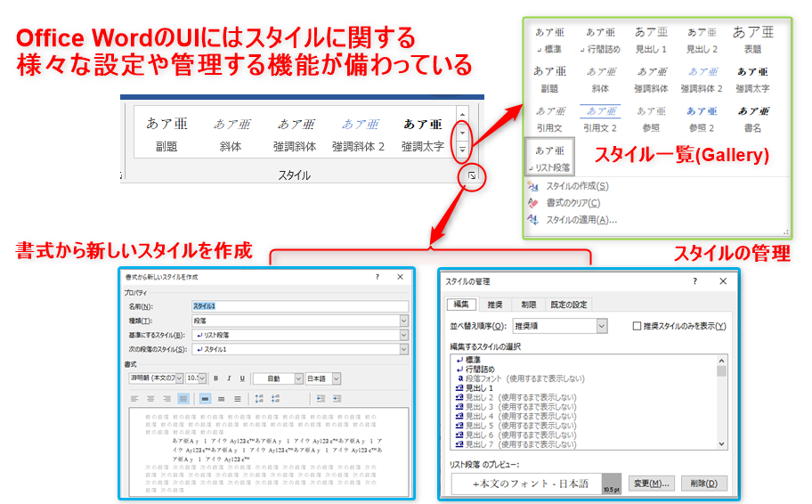Image resolution: width=812 pixels, height=504 pixels.
Task: Click the increase indent icon
Action: tap(337, 398)
